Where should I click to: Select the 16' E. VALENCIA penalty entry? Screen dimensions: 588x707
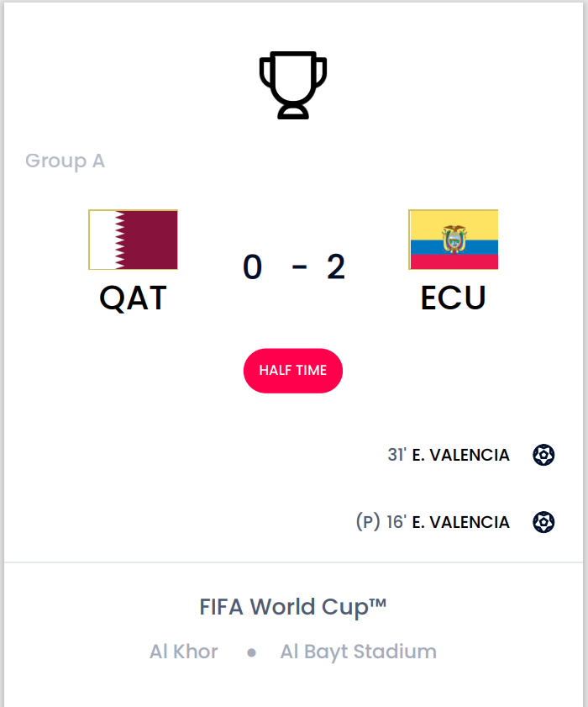tap(433, 522)
